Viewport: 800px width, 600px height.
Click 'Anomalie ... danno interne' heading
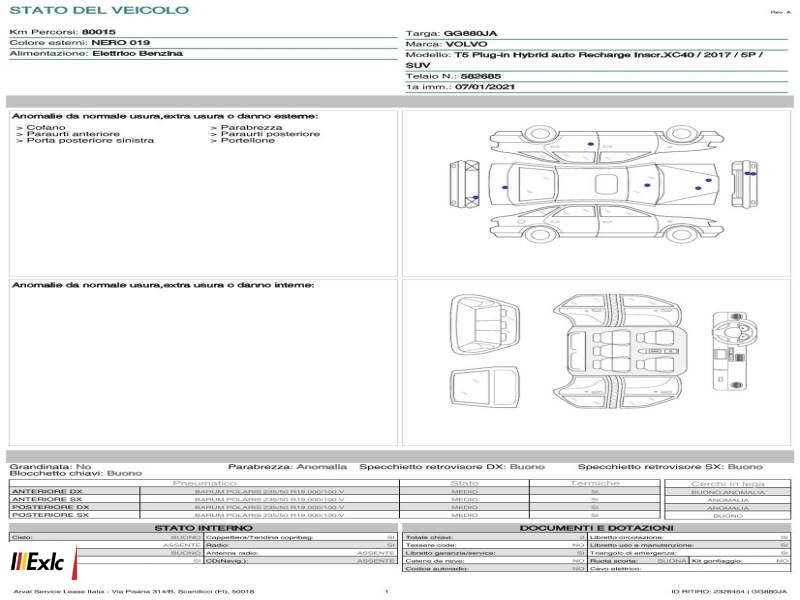pyautogui.click(x=163, y=285)
